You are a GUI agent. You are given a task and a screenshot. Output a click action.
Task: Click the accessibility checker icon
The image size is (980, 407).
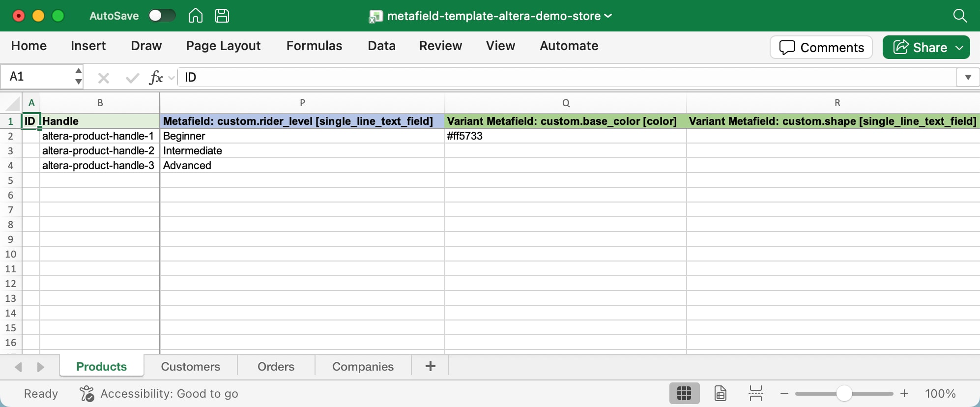click(86, 393)
